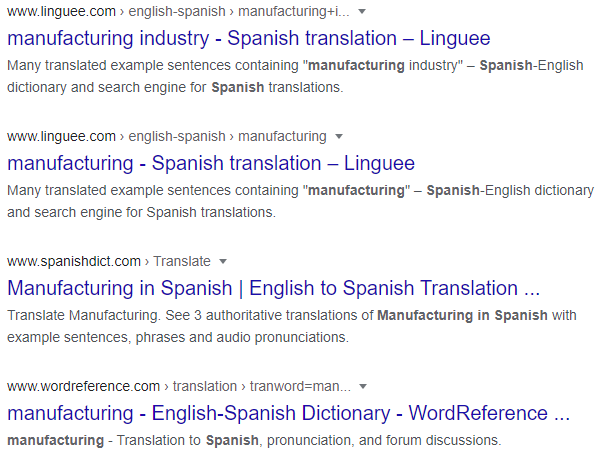603x455 pixels.
Task: Click URL 'www.linguee.com › english-spanish › manufacturing+i...'
Action: tap(178, 12)
